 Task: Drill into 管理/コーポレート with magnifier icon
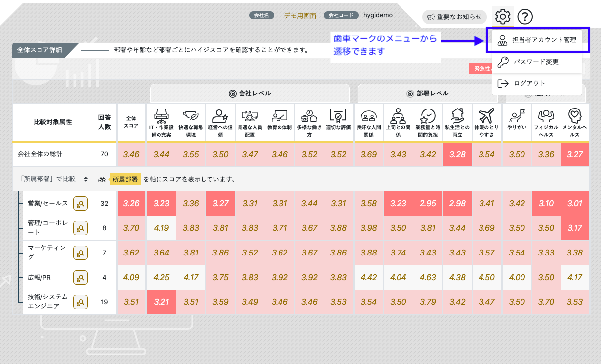tap(80, 228)
